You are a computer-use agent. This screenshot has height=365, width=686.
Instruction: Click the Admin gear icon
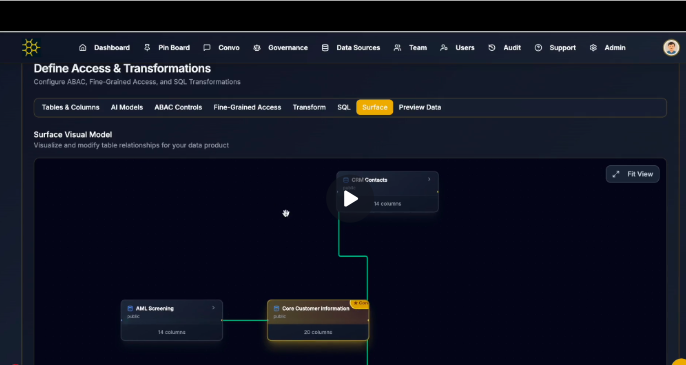(x=593, y=48)
